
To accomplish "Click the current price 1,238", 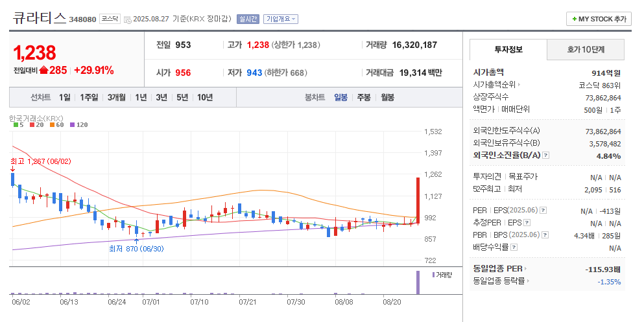I will click(34, 52).
